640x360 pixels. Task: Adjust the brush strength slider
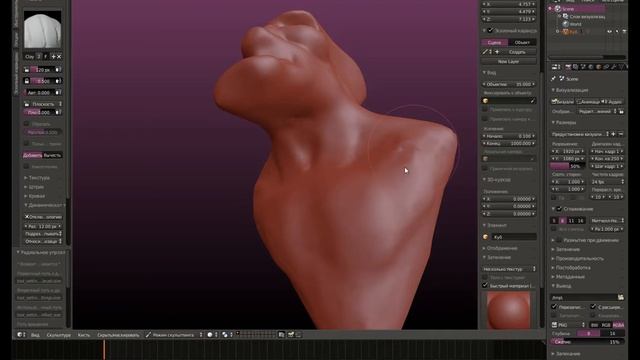point(42,81)
